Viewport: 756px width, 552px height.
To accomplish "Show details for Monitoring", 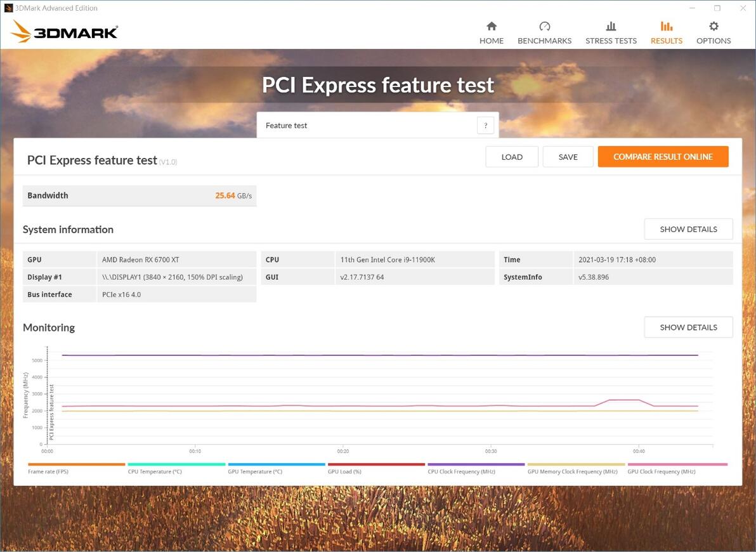I will 689,327.
